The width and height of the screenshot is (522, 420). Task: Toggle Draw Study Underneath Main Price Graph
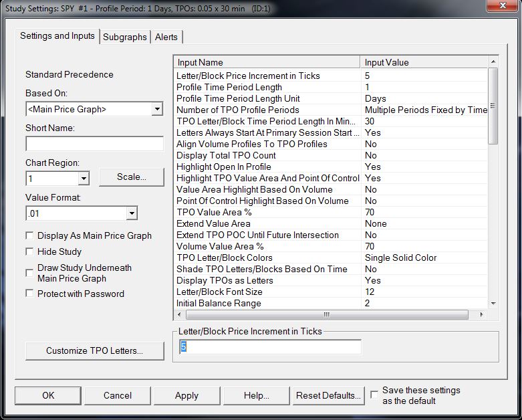[29, 273]
